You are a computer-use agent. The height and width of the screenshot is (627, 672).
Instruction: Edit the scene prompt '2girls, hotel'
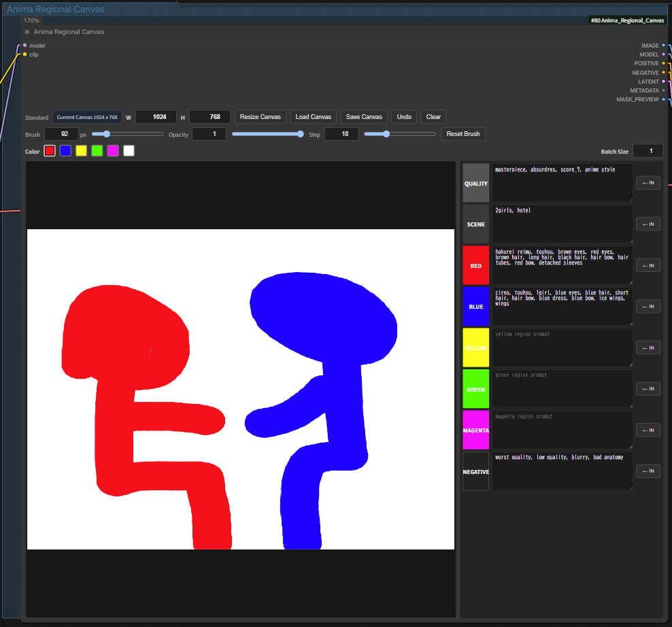pyautogui.click(x=562, y=224)
